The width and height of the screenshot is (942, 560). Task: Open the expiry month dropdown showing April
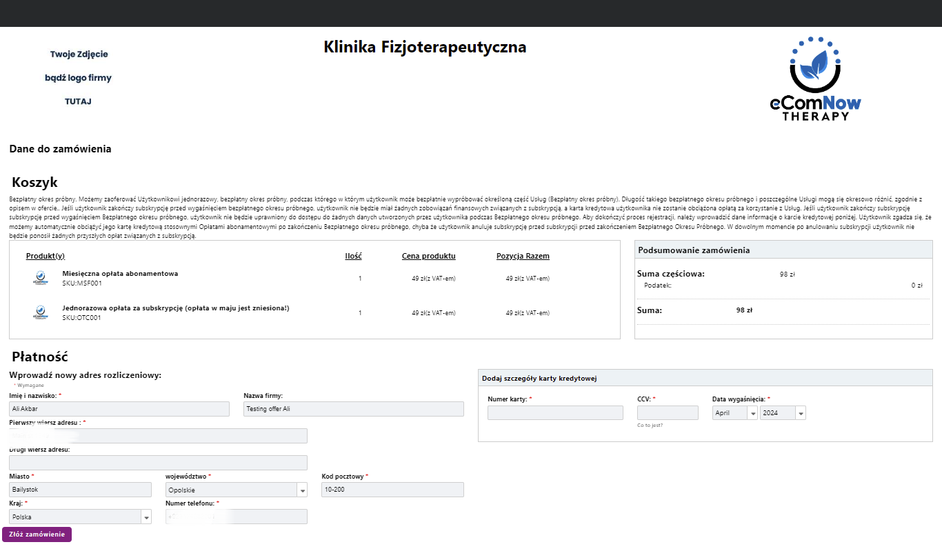point(734,412)
